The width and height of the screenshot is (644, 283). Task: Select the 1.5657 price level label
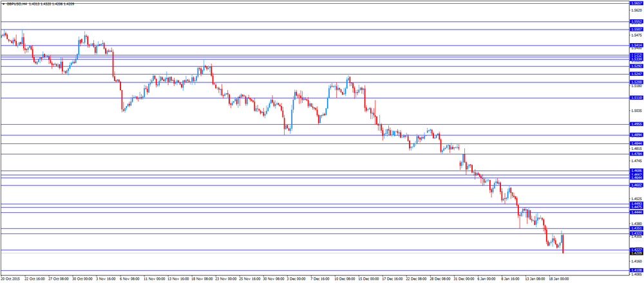coord(636,3)
